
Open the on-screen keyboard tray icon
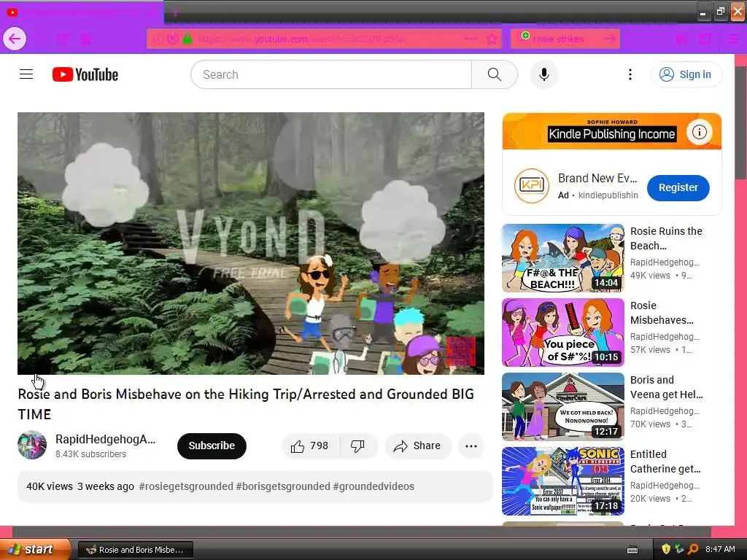pyautogui.click(x=632, y=550)
